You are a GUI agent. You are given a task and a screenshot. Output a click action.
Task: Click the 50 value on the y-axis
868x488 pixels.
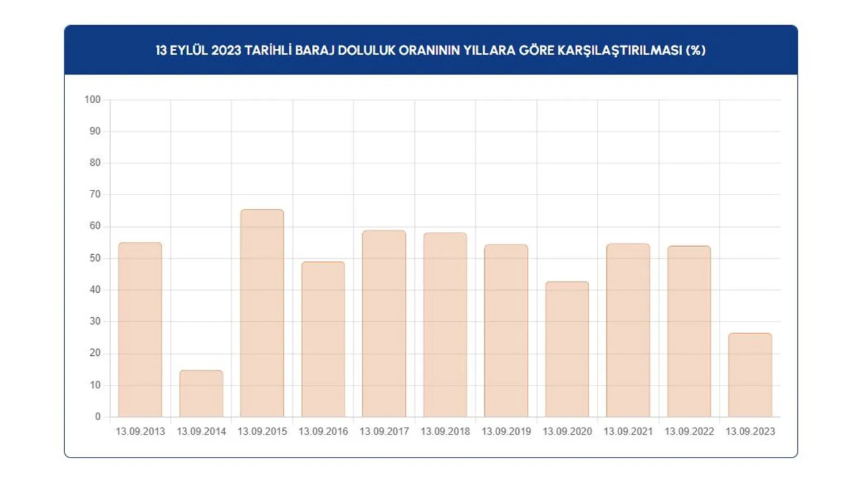[95, 258]
